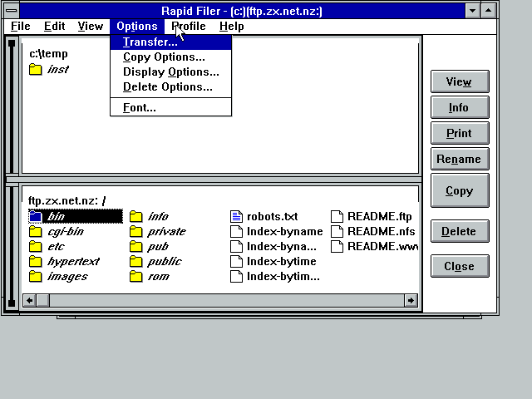This screenshot has height=399, width=532.
Task: Click the Info button
Action: click(x=460, y=107)
